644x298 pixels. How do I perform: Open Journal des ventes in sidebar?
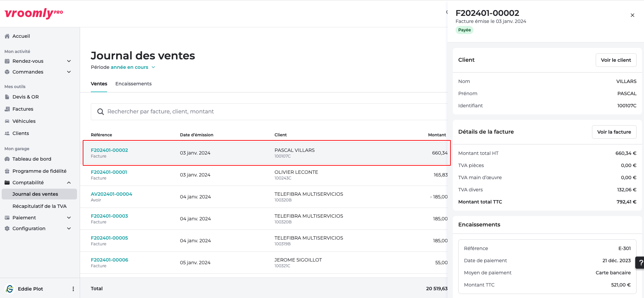click(39, 194)
